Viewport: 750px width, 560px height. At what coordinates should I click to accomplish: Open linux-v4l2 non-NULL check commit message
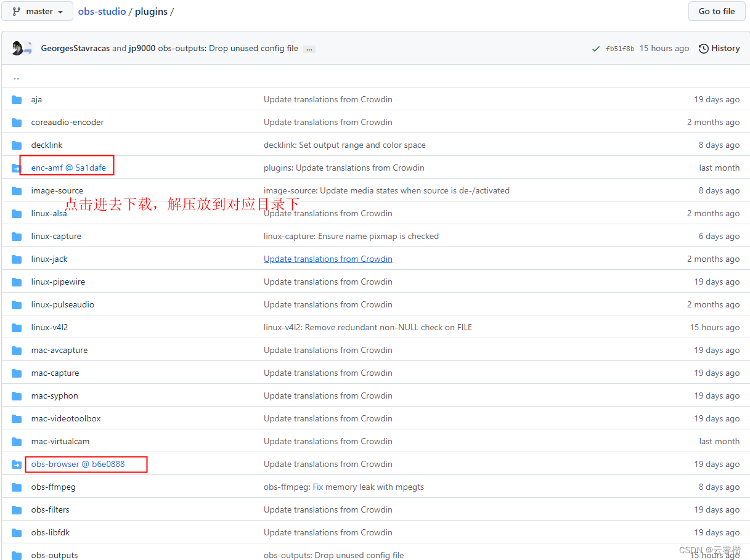point(368,328)
